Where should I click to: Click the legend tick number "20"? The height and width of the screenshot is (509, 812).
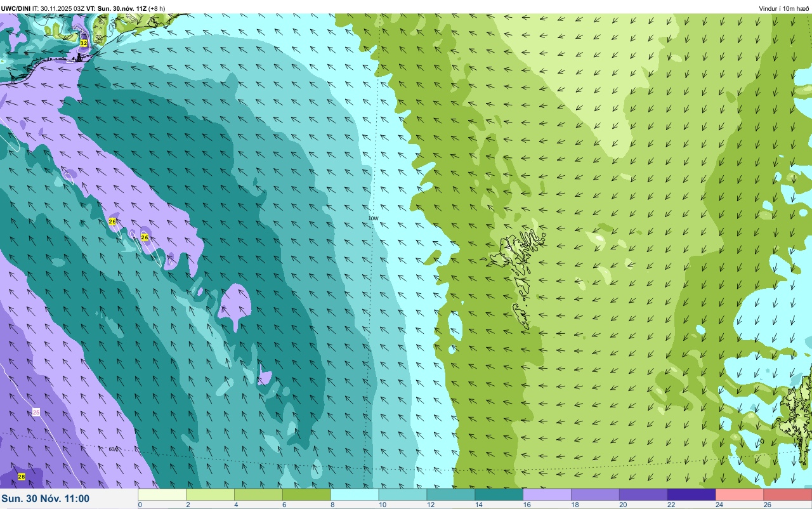(x=622, y=505)
